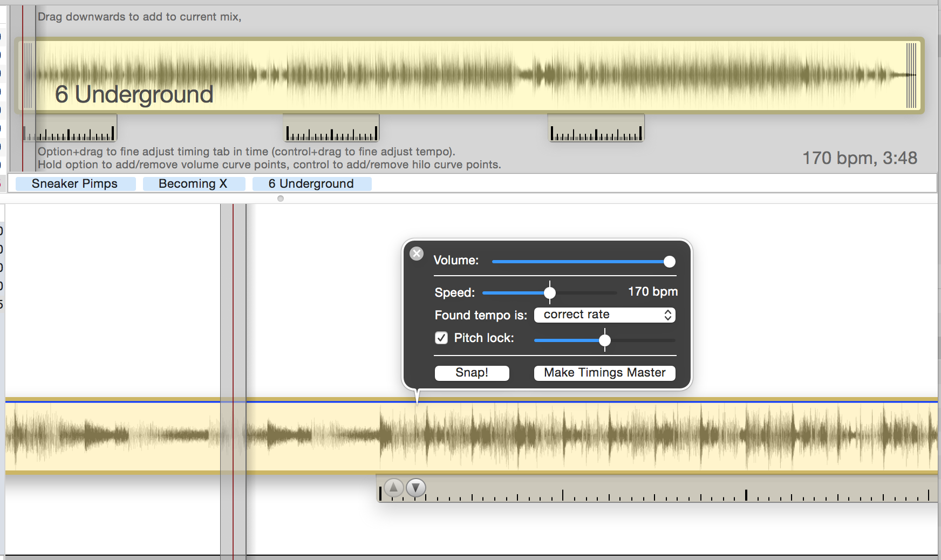This screenshot has width=941, height=560.
Task: Select the Becoming X album tag
Action: [193, 184]
